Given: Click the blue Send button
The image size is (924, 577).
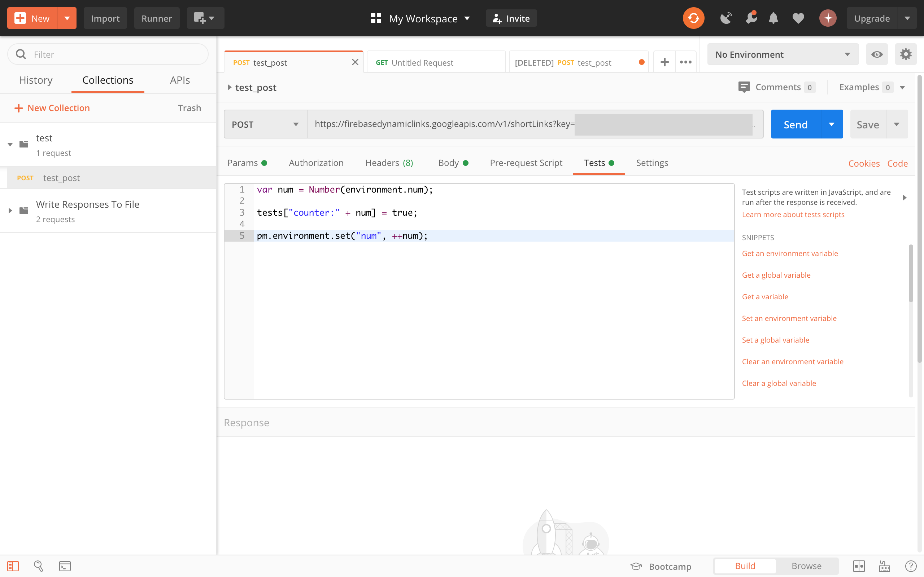Looking at the screenshot, I should (796, 124).
